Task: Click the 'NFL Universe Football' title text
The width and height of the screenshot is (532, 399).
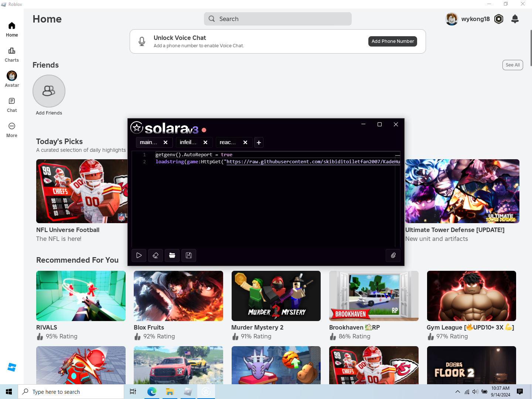Action: tap(68, 230)
